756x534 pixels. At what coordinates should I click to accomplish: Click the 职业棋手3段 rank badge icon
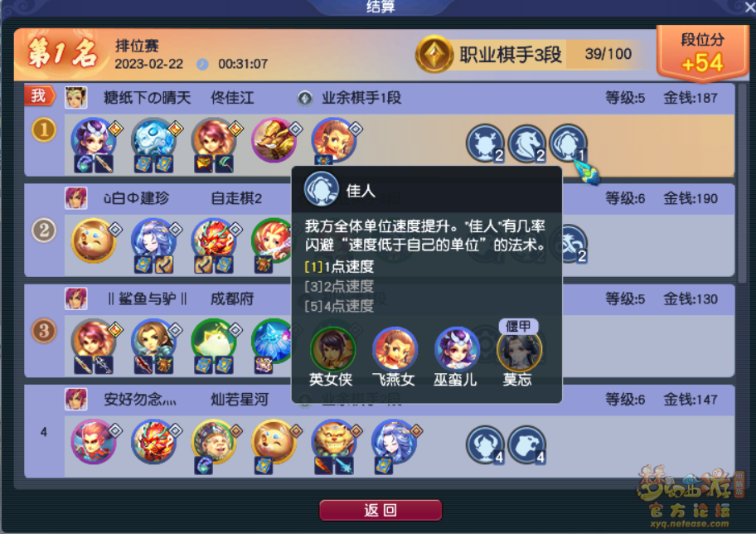(x=434, y=54)
